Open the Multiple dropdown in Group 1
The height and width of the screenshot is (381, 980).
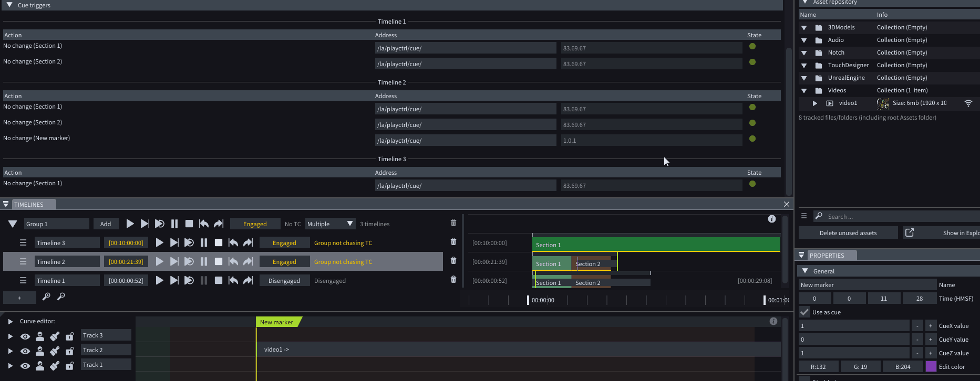tap(330, 224)
